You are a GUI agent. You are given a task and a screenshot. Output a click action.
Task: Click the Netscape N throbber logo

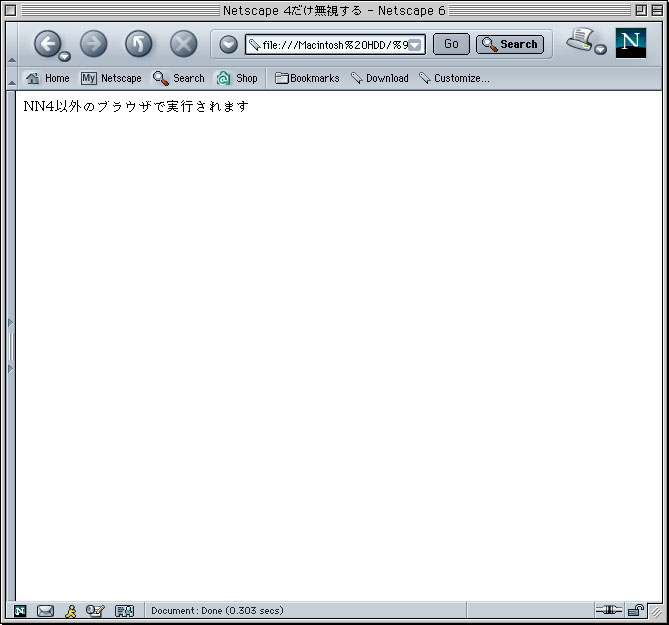631,43
